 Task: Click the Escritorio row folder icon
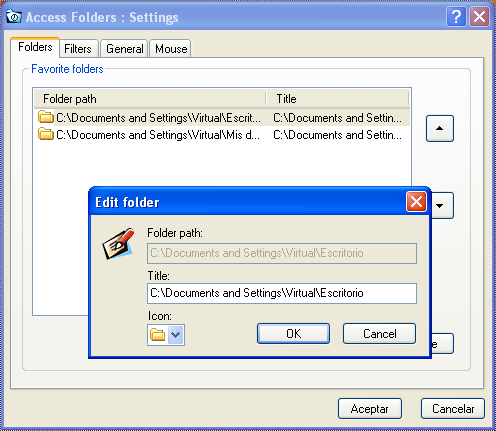click(46, 117)
